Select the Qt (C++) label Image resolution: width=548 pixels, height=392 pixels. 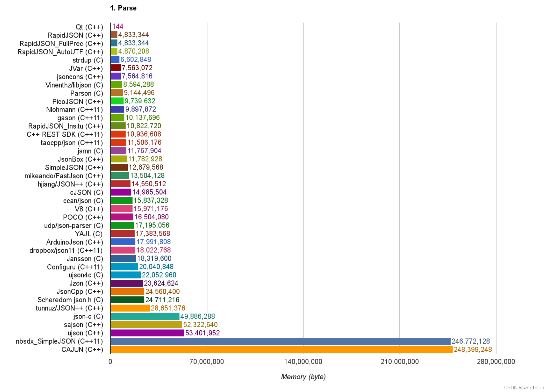(x=89, y=27)
